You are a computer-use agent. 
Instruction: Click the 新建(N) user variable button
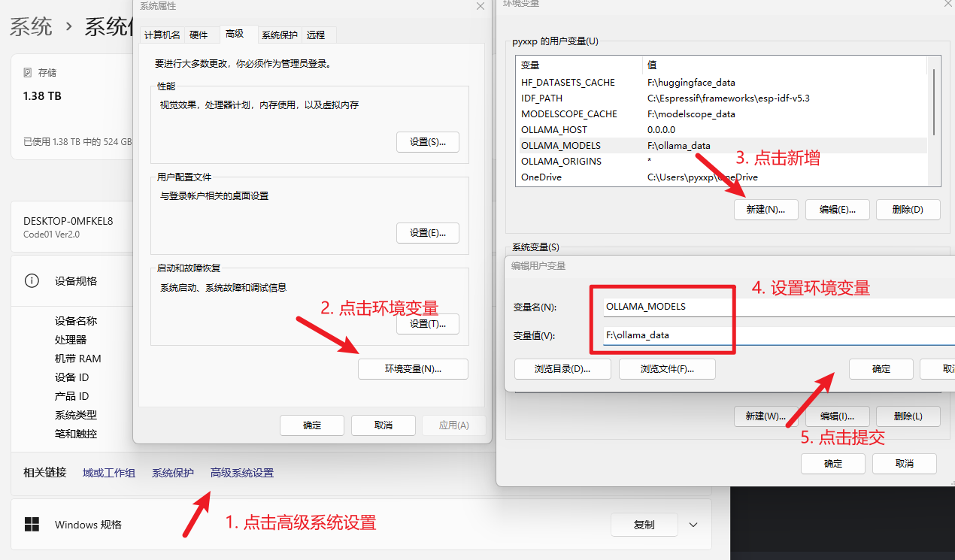[x=766, y=210]
